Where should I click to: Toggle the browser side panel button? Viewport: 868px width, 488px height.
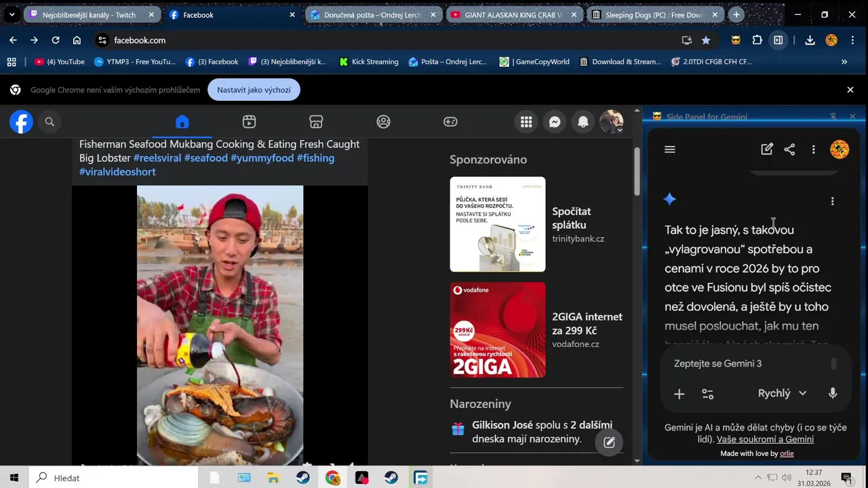[x=778, y=40]
